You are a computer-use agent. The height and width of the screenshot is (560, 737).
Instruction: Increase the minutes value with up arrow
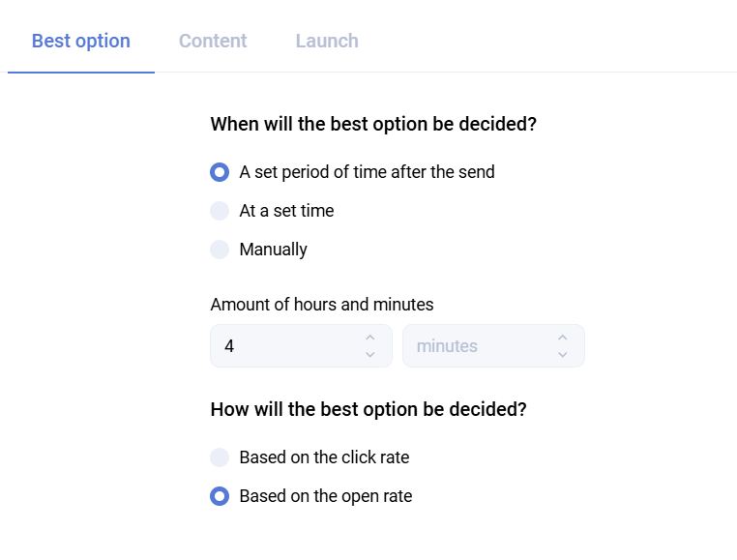(x=562, y=338)
